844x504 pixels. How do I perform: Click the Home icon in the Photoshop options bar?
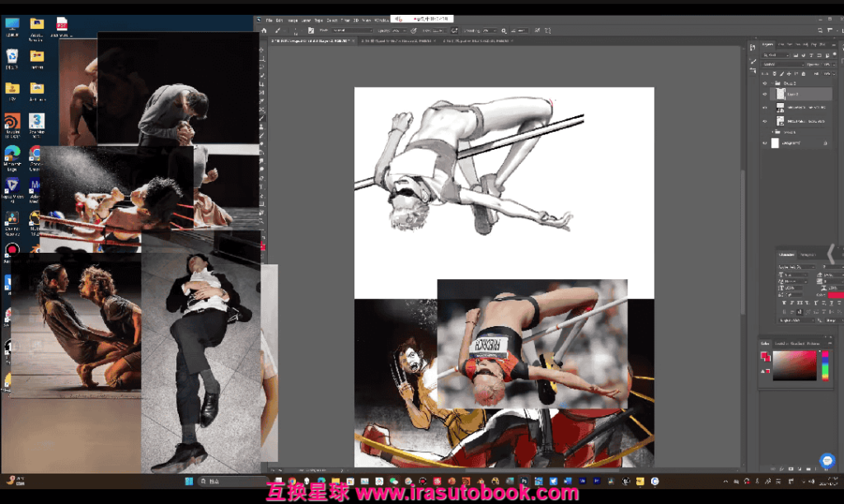click(264, 30)
